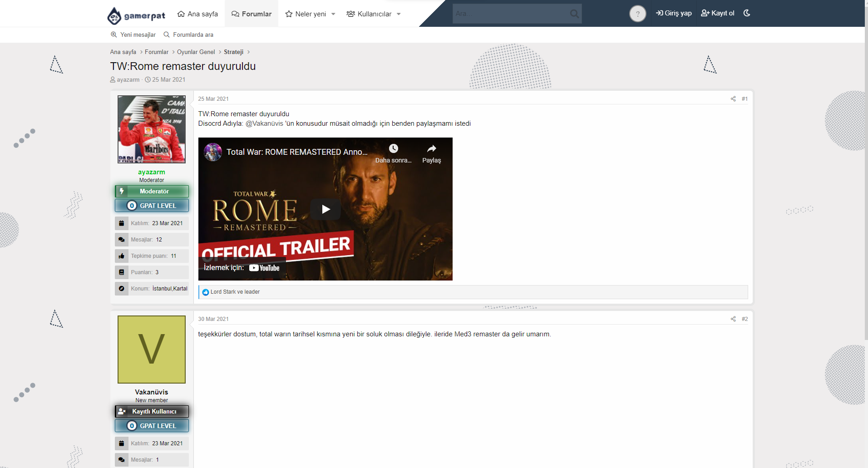The width and height of the screenshot is (868, 468).
Task: Click the Kayıtlı Kullanıcı badge
Action: (152, 411)
